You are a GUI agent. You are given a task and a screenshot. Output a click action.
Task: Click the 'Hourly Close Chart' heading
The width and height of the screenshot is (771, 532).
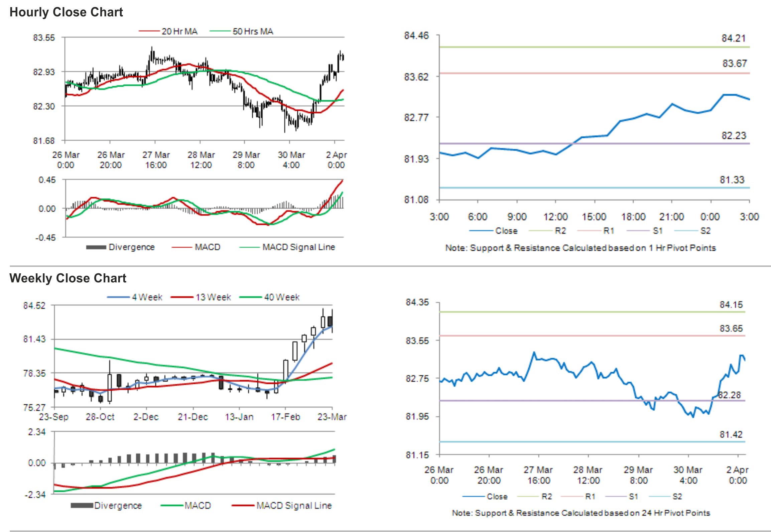[x=66, y=12]
